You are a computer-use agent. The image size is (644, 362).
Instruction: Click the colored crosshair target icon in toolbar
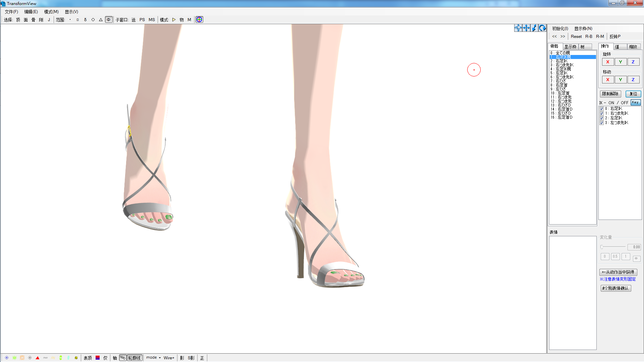(199, 19)
